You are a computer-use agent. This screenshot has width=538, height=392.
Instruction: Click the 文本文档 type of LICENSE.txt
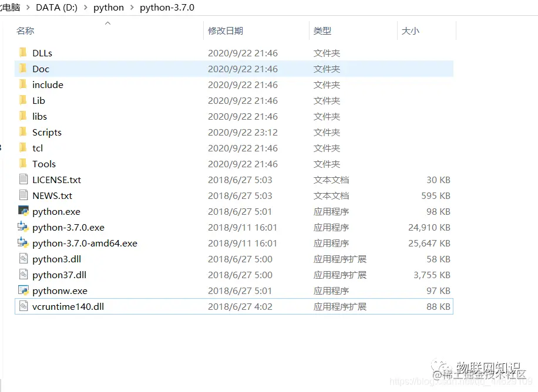coord(331,180)
